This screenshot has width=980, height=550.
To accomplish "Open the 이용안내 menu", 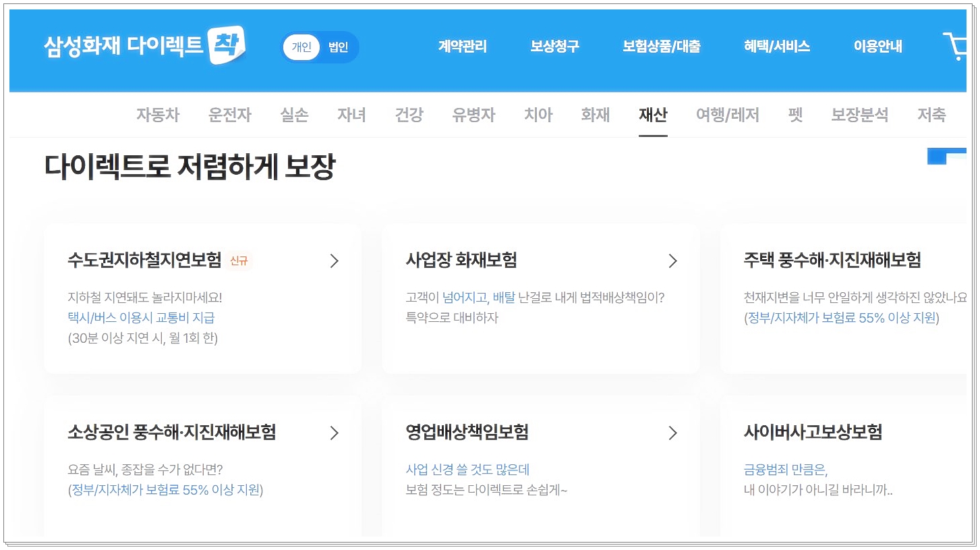I will [878, 47].
